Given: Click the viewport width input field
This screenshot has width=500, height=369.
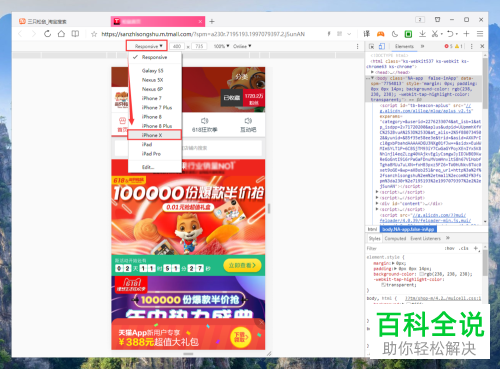Looking at the screenshot, I should 177,46.
